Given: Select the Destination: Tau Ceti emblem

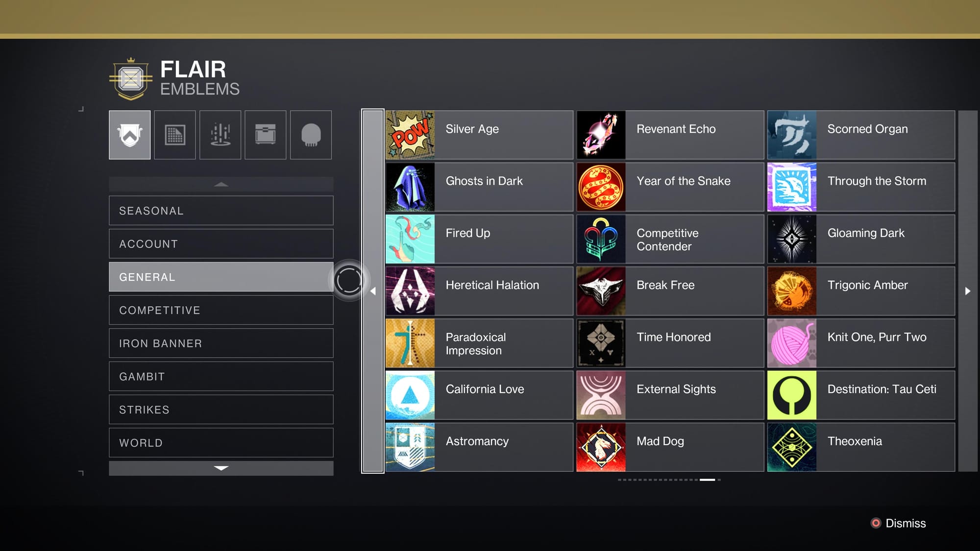Looking at the screenshot, I should [x=861, y=395].
